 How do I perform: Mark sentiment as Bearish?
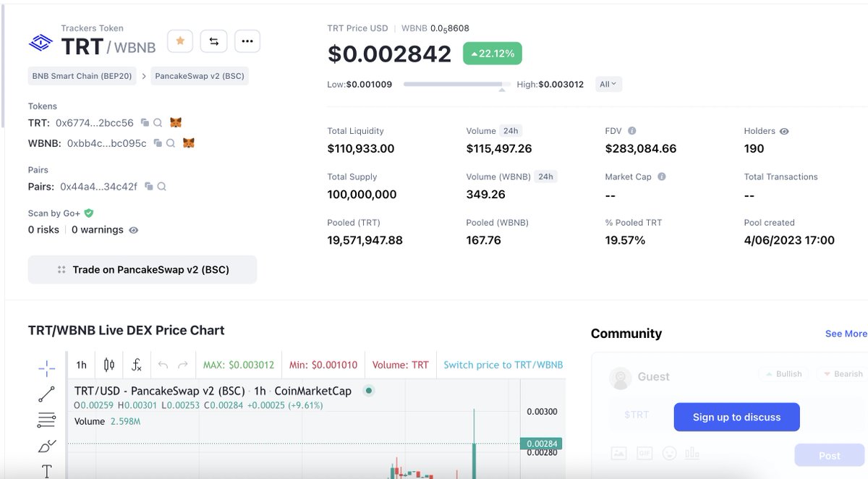(x=842, y=374)
